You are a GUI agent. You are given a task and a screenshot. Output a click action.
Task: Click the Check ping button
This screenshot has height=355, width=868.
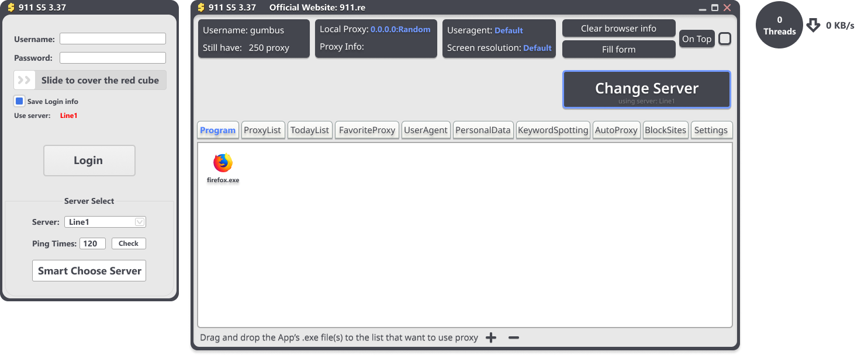point(129,243)
